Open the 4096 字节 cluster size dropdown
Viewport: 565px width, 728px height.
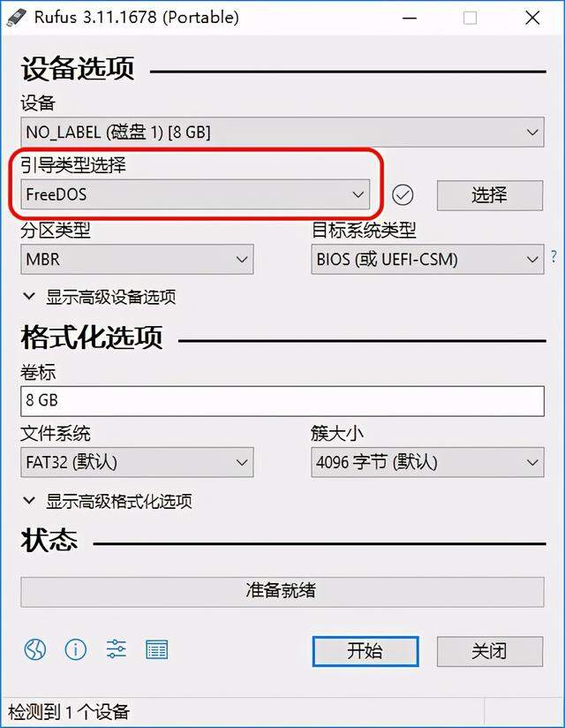coord(427,462)
